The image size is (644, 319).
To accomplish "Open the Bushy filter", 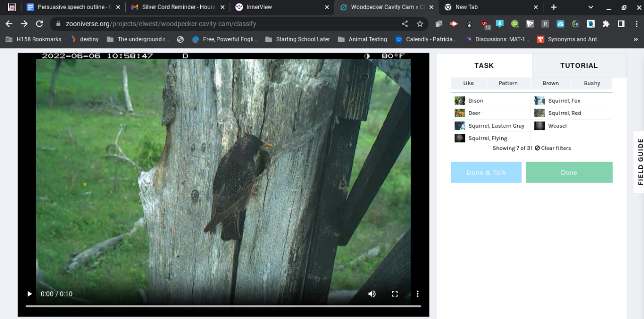I will (592, 83).
